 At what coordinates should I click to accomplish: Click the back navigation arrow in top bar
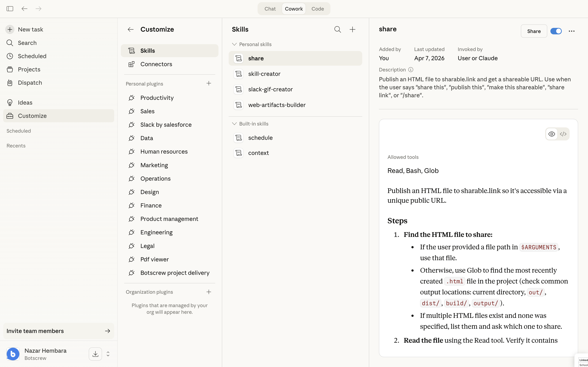[x=24, y=9]
